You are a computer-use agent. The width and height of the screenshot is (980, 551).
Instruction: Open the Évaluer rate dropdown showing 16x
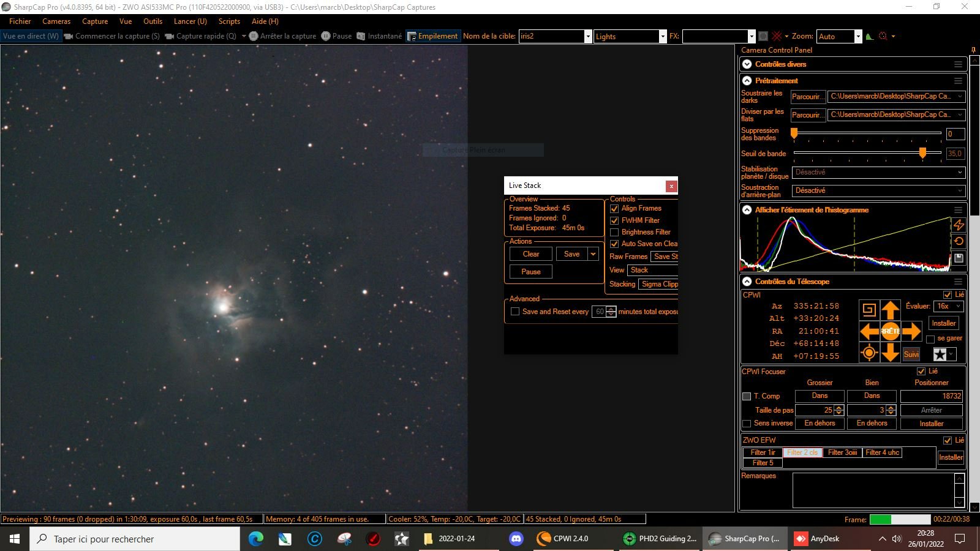click(949, 306)
